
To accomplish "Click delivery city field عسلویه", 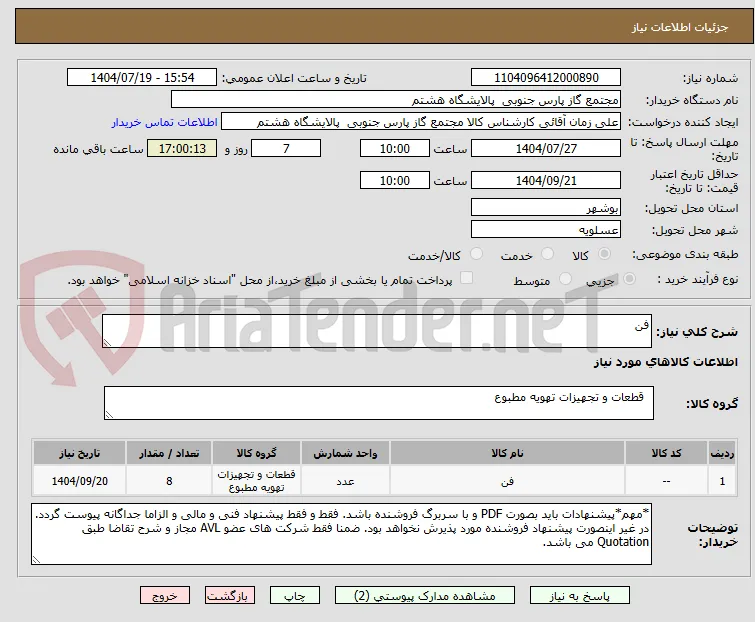I will pos(546,230).
